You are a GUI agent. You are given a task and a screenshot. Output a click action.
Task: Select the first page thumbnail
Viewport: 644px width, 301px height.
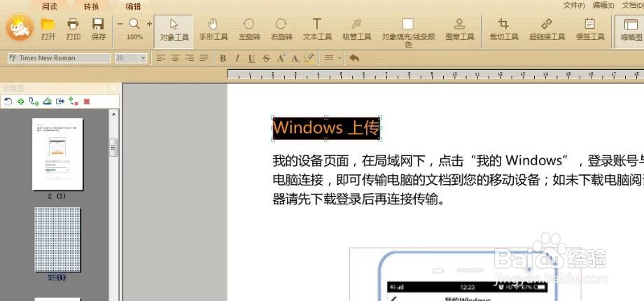tap(57, 155)
